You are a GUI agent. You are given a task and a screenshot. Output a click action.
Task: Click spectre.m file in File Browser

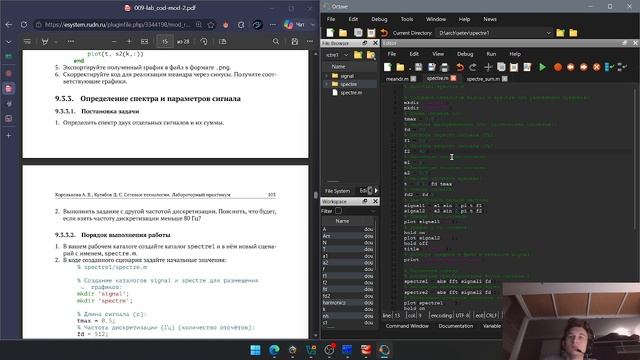coord(351,93)
